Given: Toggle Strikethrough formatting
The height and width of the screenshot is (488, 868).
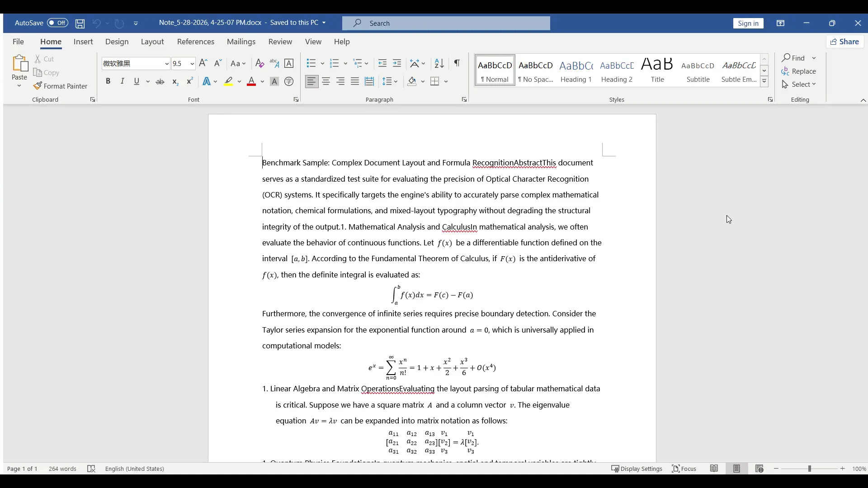Looking at the screenshot, I should tap(160, 82).
